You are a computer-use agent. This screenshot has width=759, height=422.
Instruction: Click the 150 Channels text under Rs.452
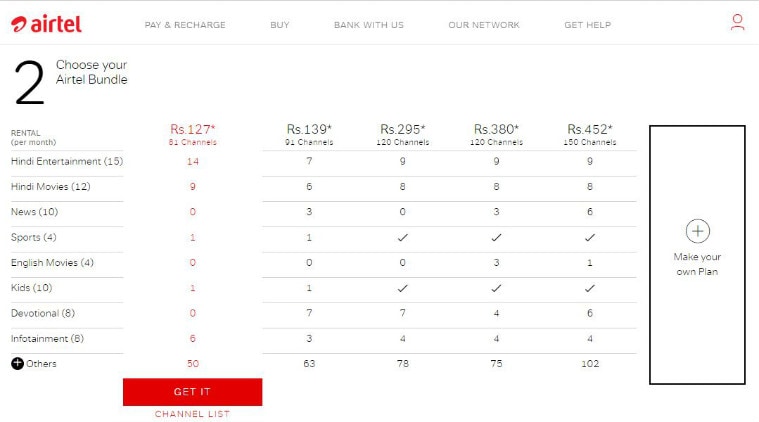(x=590, y=142)
